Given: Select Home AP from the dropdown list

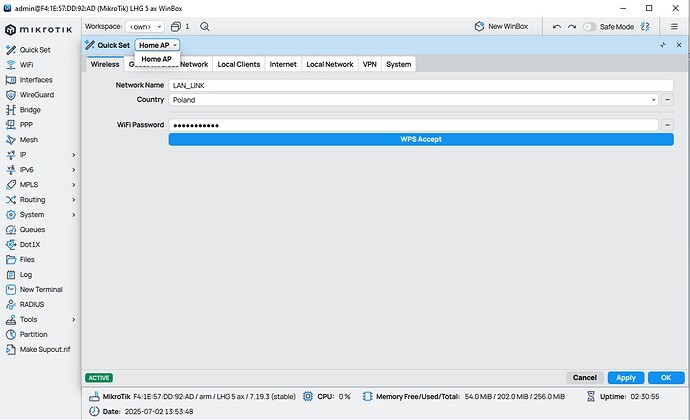Looking at the screenshot, I should point(157,59).
